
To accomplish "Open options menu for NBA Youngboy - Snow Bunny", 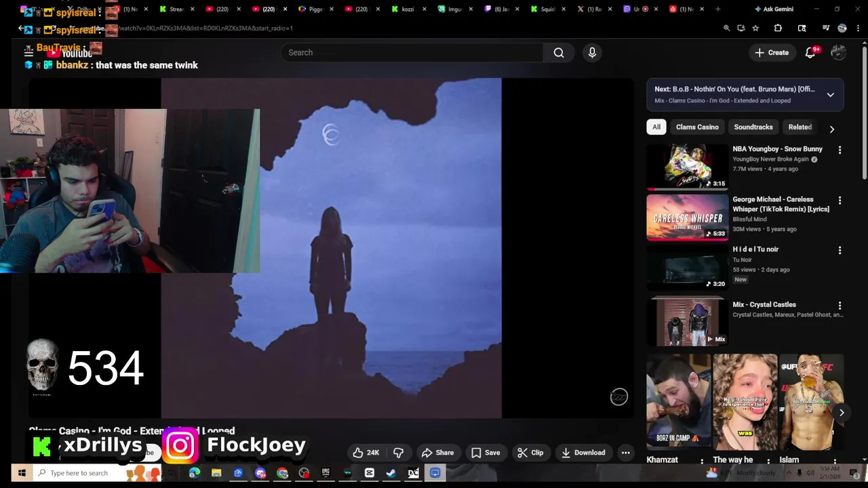I will pos(840,150).
